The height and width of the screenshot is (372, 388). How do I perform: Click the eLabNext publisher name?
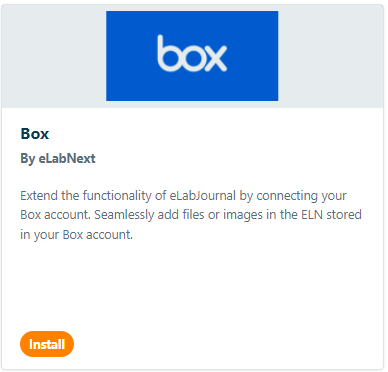(67, 158)
